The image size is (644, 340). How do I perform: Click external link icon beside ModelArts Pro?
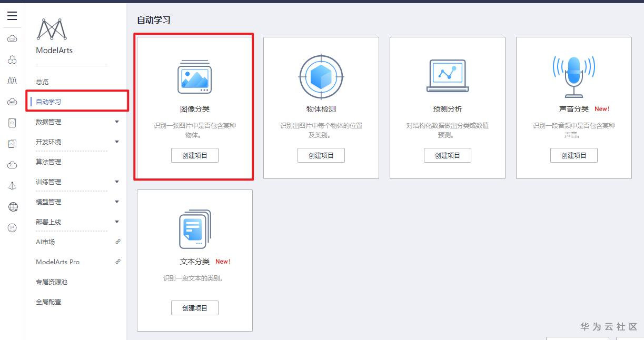click(x=118, y=262)
